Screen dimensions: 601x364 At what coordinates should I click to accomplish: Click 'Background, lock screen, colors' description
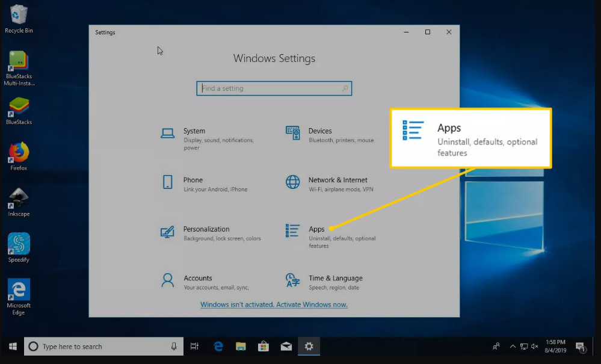click(222, 238)
